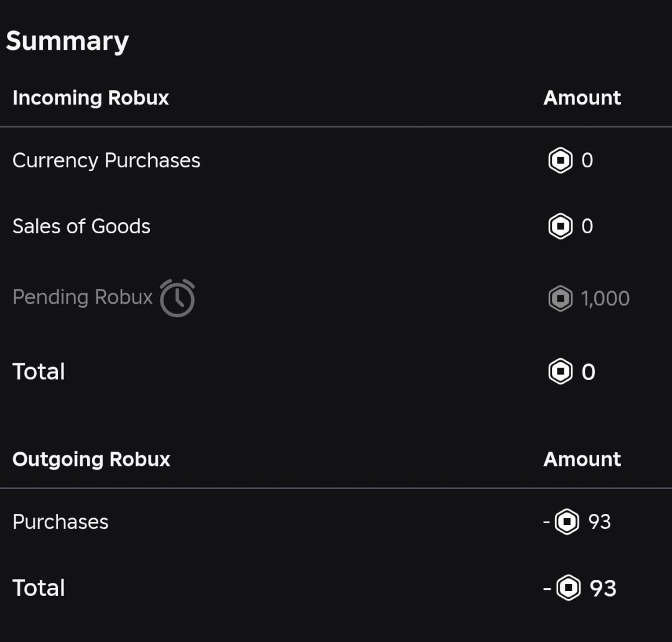
Task: Click the Amount header of Incoming table
Action: (582, 98)
